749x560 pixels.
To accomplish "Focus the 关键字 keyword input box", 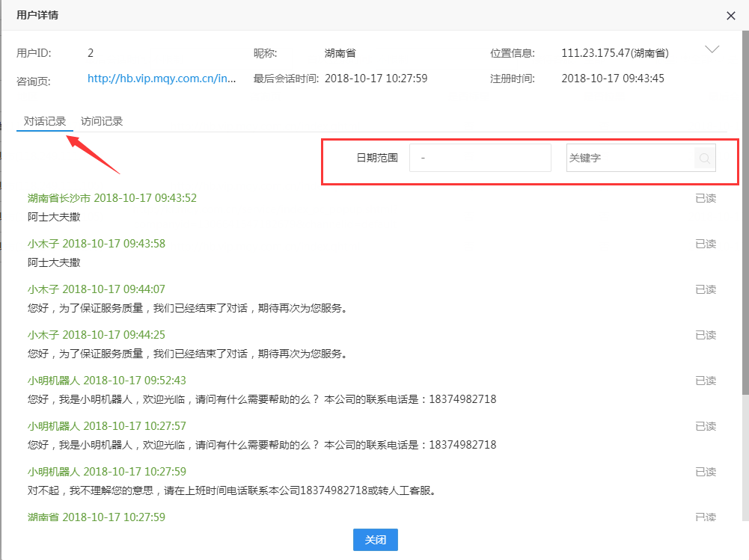I will [x=629, y=159].
